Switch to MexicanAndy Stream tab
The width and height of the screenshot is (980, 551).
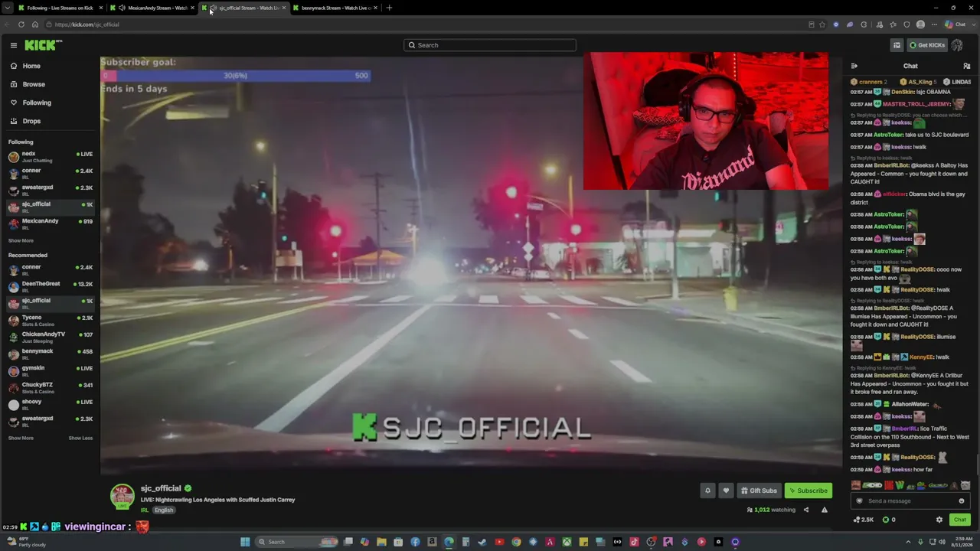(x=152, y=8)
